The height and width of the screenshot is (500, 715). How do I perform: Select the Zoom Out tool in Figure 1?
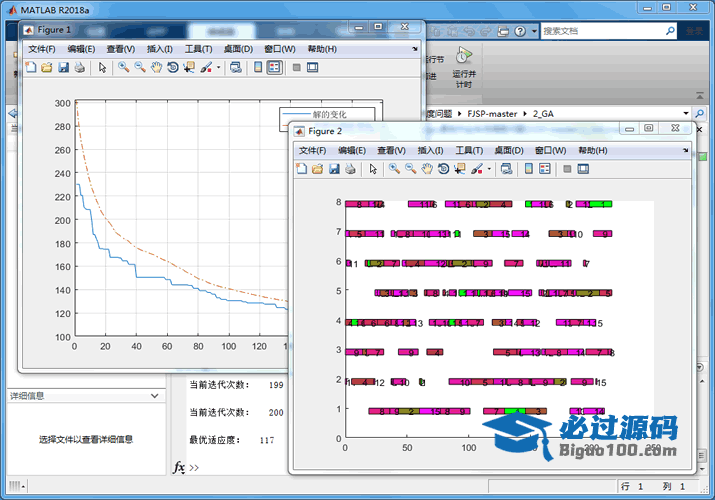point(140,68)
